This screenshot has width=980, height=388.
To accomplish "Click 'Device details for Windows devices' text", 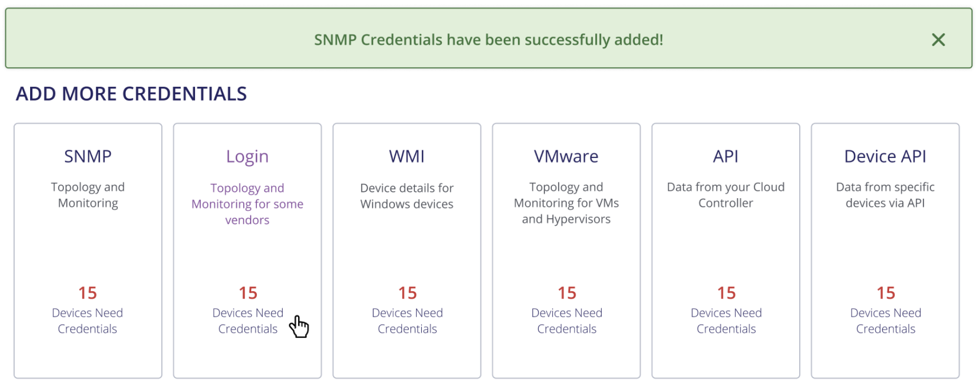I will tap(406, 196).
